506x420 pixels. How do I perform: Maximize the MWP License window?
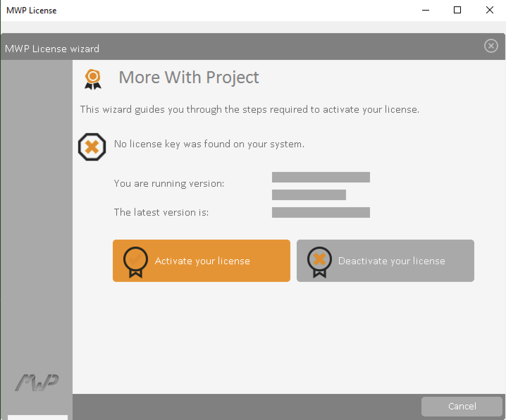point(457,10)
